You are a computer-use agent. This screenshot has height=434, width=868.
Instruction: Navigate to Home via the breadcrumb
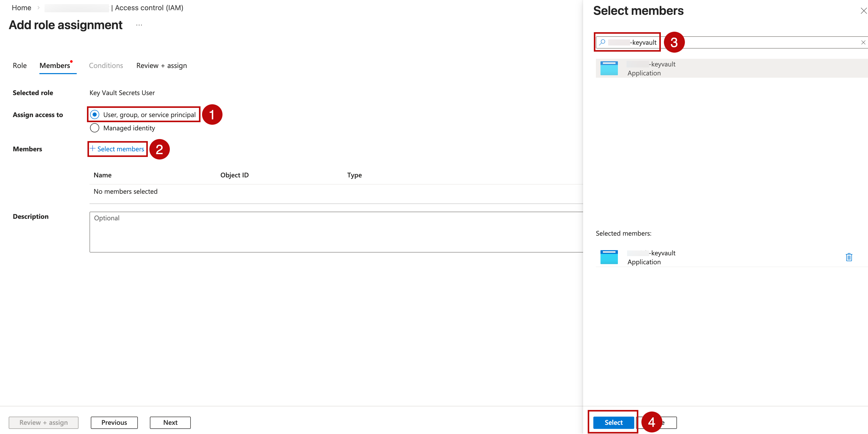pyautogui.click(x=21, y=7)
